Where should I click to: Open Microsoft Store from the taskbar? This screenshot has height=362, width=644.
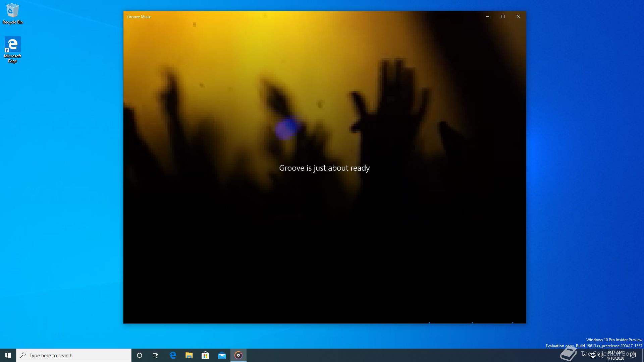click(206, 355)
